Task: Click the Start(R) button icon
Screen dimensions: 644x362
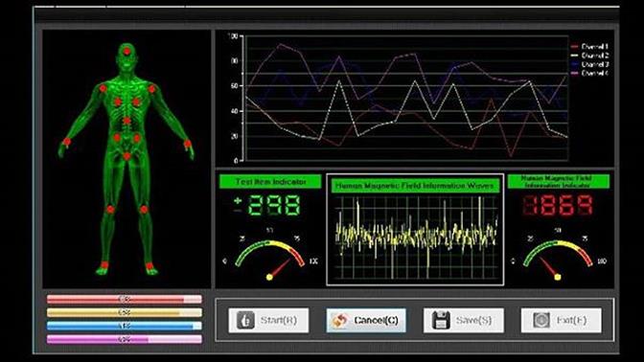Action: (x=245, y=320)
